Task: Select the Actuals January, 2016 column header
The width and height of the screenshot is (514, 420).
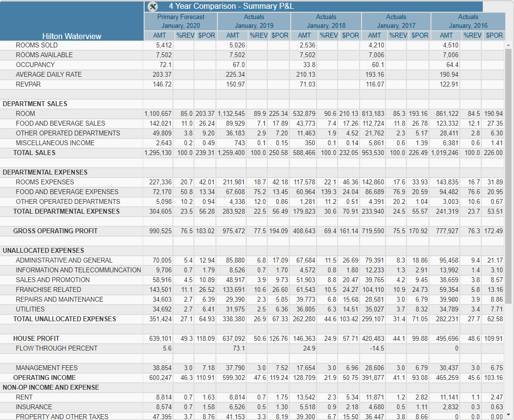Action: pos(468,21)
